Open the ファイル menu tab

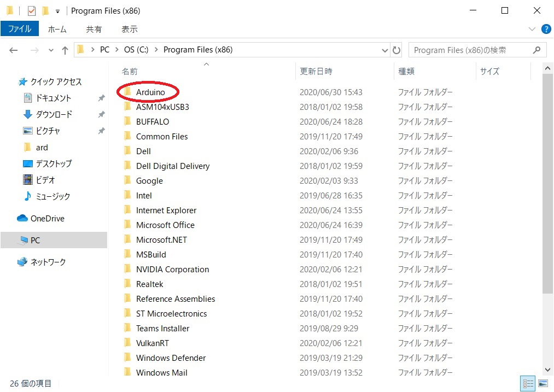20,29
